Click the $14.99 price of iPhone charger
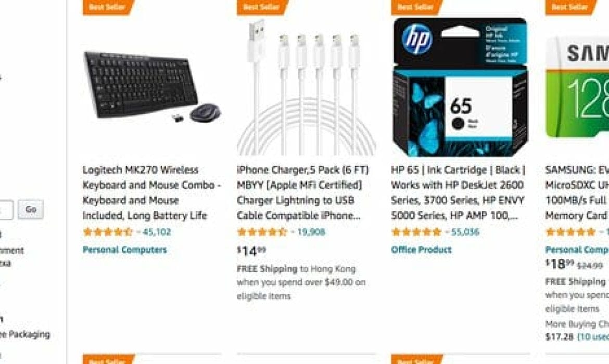 [252, 251]
